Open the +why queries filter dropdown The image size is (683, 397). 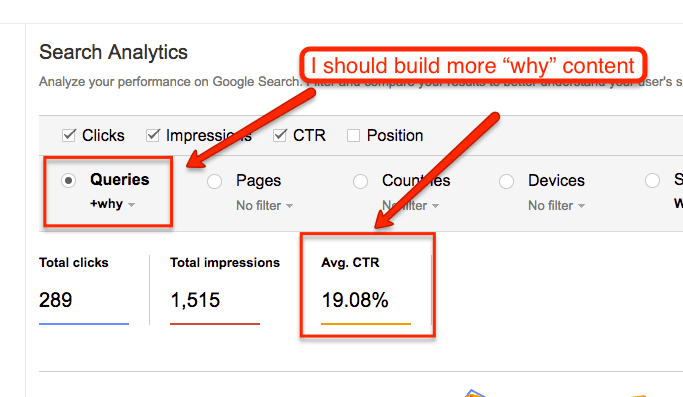pyautogui.click(x=113, y=204)
